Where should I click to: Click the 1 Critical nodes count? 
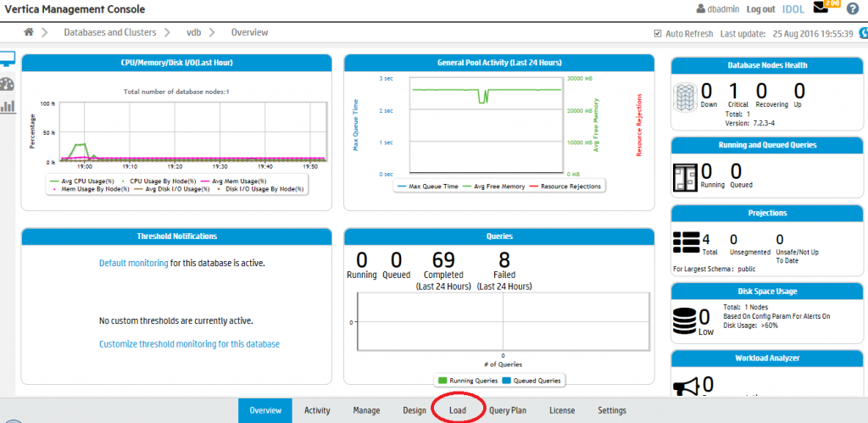[x=733, y=91]
